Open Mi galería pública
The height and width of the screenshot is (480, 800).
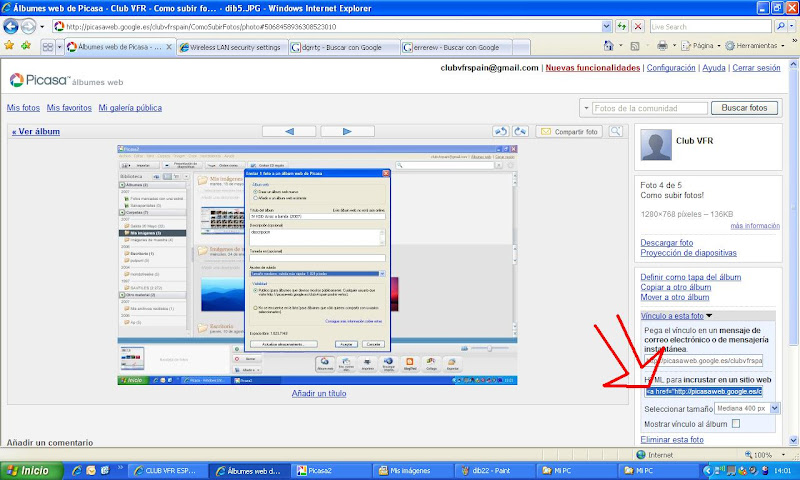coord(130,108)
